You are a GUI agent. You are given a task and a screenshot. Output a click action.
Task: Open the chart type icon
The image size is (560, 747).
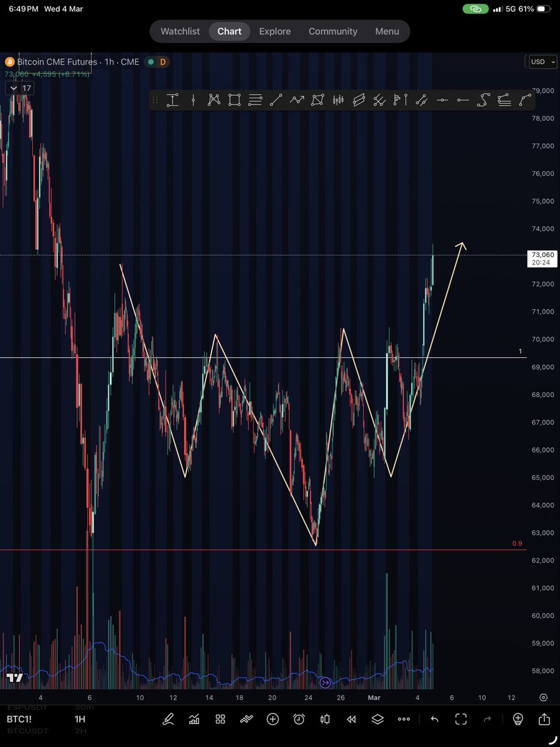194,719
